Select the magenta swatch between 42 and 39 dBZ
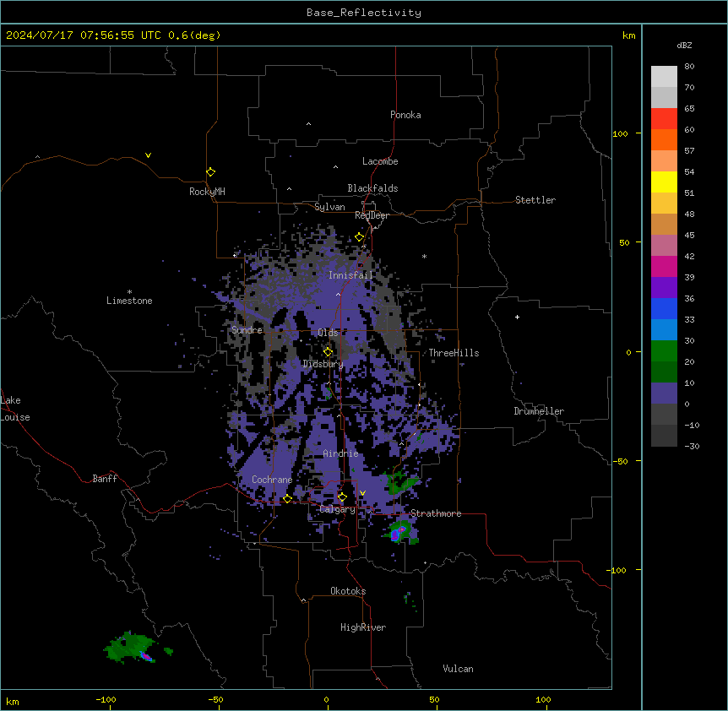728x711 pixels. pyautogui.click(x=664, y=266)
